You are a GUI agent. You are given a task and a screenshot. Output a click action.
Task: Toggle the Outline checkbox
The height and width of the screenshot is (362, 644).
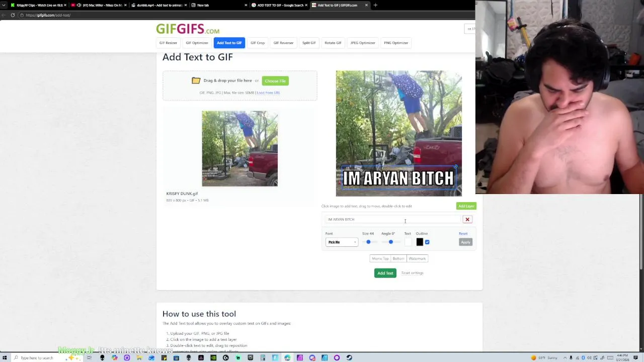[427, 242]
